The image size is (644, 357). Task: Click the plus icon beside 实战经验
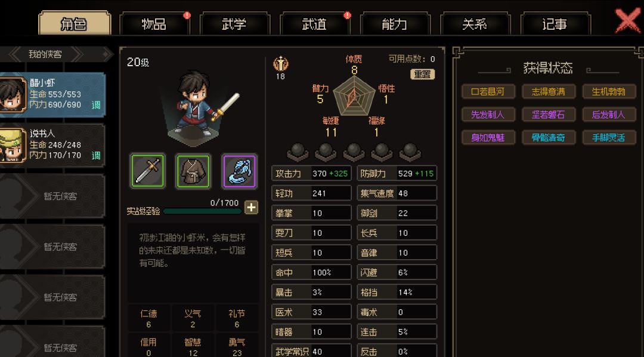pos(252,207)
